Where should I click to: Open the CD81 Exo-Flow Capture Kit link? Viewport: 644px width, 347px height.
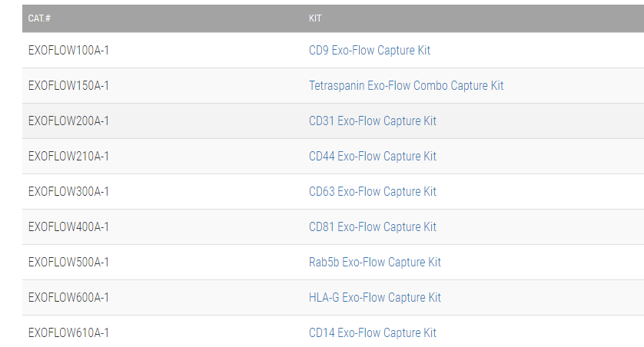pyautogui.click(x=372, y=226)
